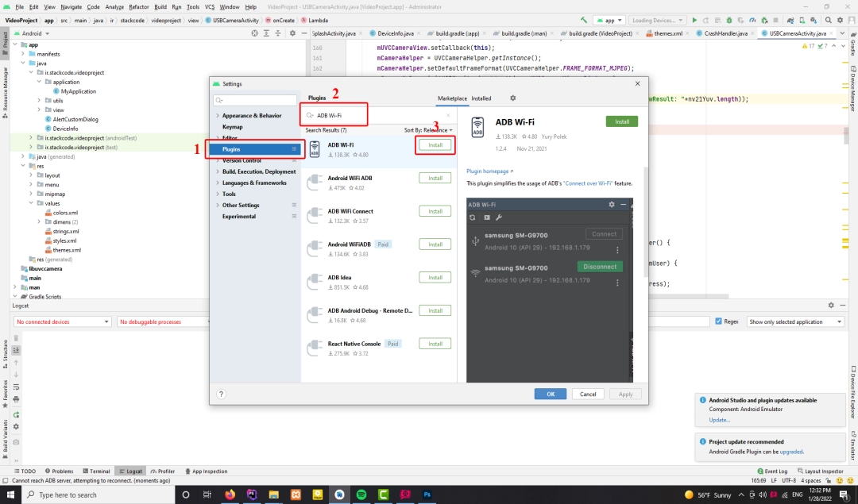Click the logcat screen capture camera icon
Screen dimensions: 858x504
pos(16,441)
